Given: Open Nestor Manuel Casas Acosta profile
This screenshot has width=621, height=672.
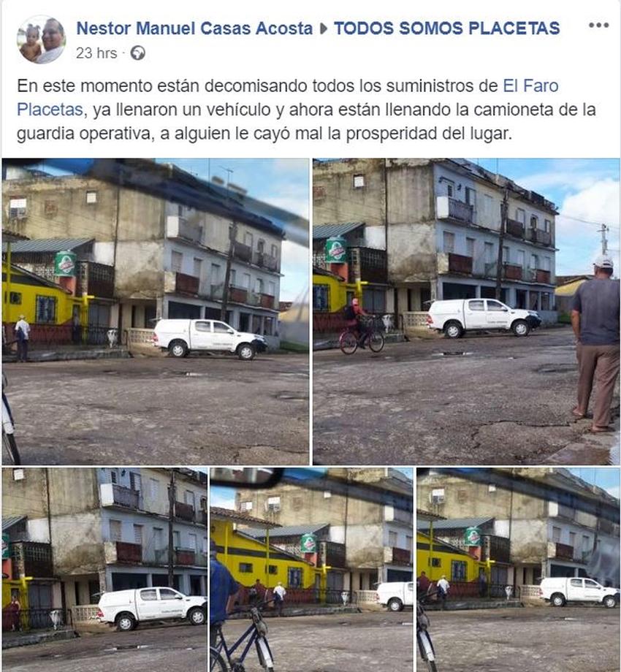Looking at the screenshot, I should pyautogui.click(x=194, y=28).
